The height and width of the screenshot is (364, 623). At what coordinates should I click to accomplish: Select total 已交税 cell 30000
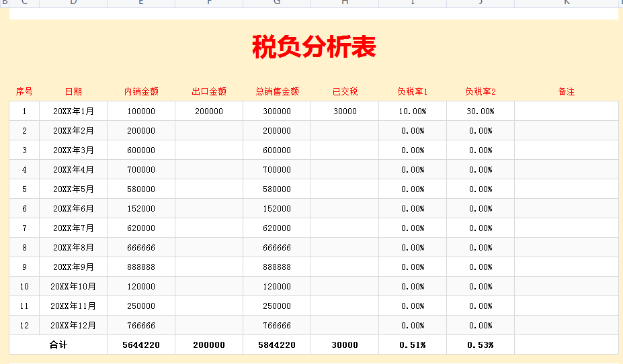[x=345, y=345]
